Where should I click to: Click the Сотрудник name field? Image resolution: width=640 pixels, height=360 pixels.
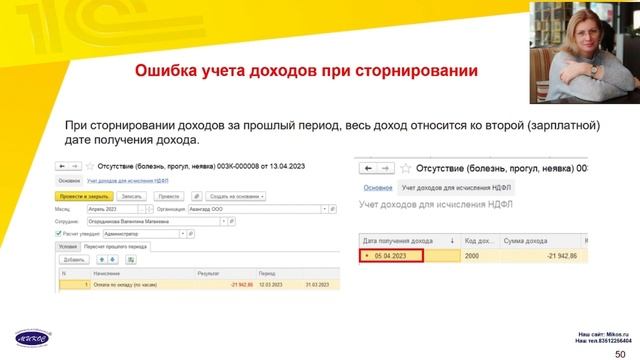153,221
